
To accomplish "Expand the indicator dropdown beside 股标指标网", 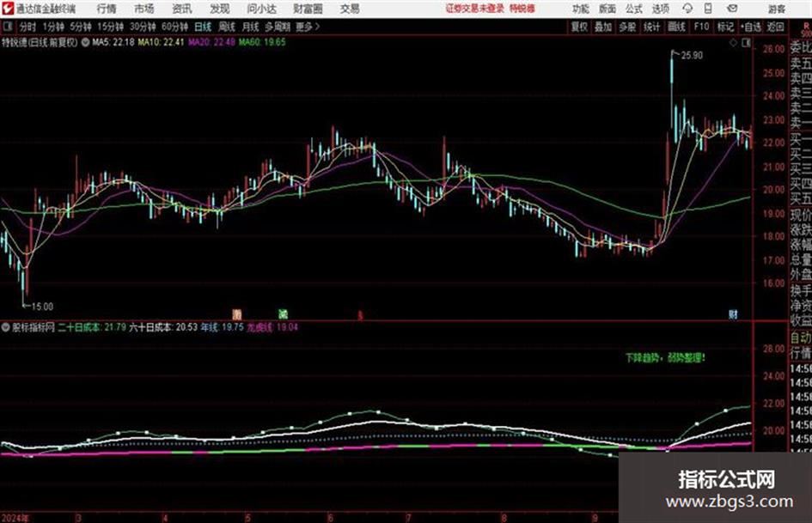I will 6,327.
